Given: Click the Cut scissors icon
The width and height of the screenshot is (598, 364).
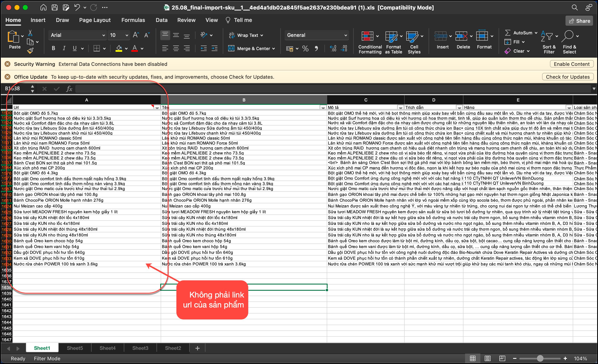Looking at the screenshot, I should tap(30, 33).
